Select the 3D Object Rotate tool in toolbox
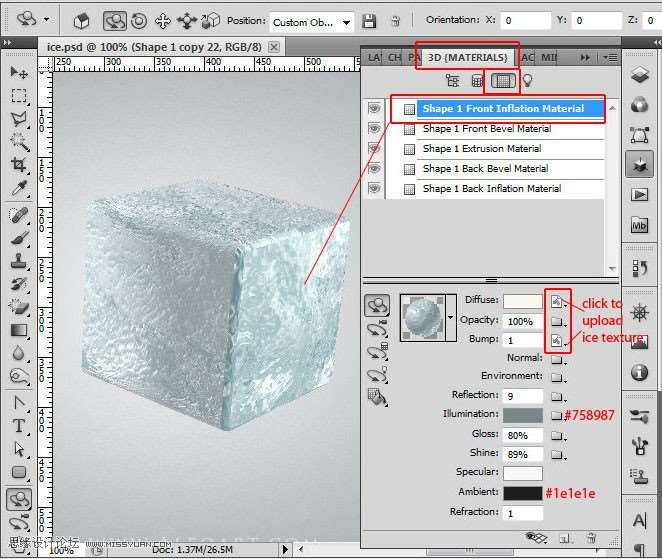The image size is (662, 559). tap(18, 499)
